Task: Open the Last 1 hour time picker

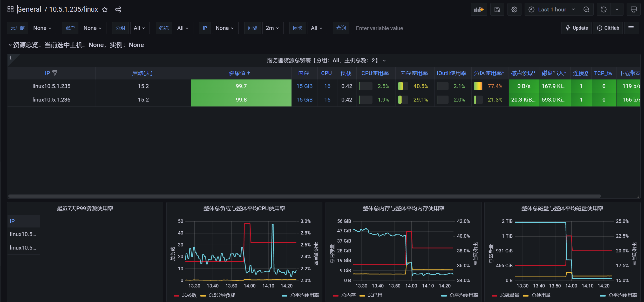Action: coord(552,10)
